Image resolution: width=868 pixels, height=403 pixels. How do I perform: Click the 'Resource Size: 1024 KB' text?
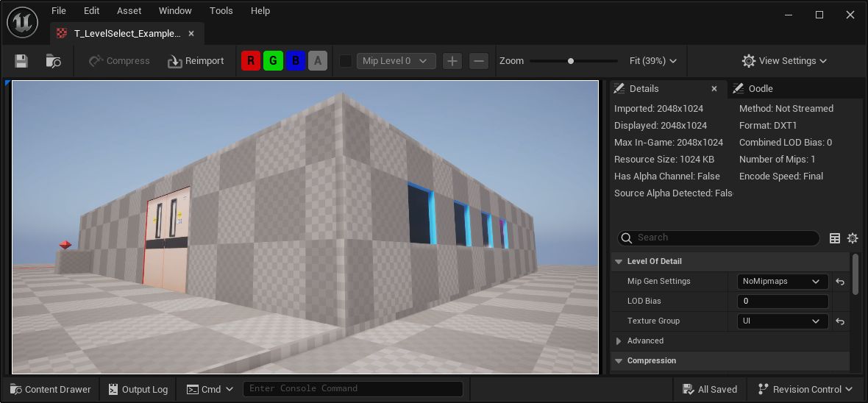point(664,160)
